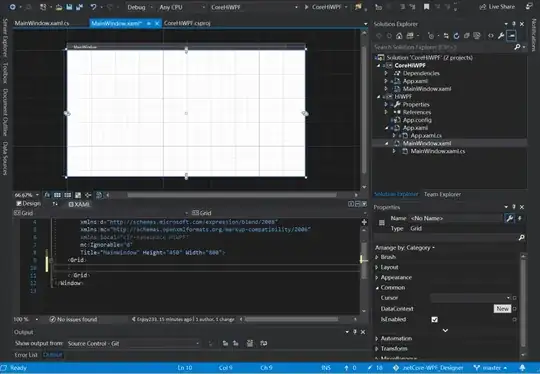Click the designer horizontal scrollbar
540x374 pixels.
pyautogui.click(x=231, y=195)
